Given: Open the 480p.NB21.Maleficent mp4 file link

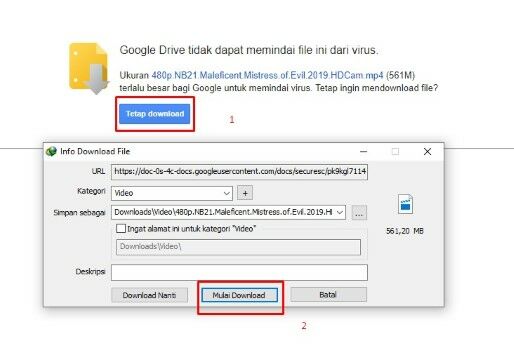Looking at the screenshot, I should point(267,75).
